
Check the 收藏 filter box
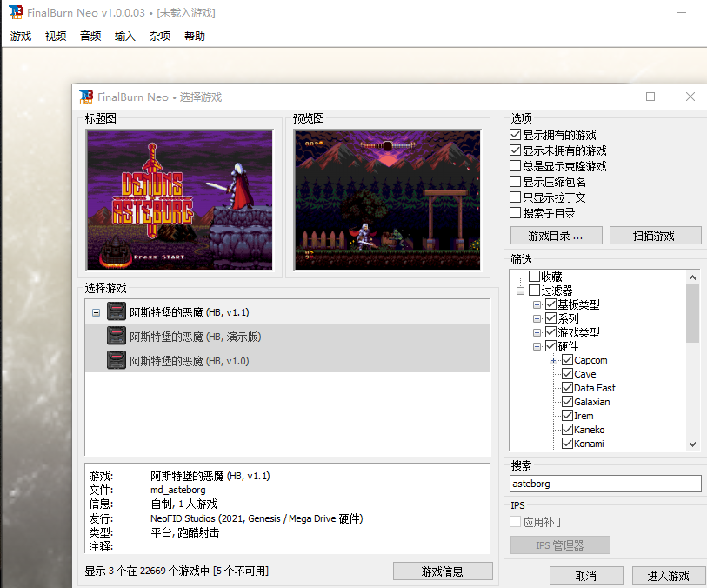(x=534, y=276)
